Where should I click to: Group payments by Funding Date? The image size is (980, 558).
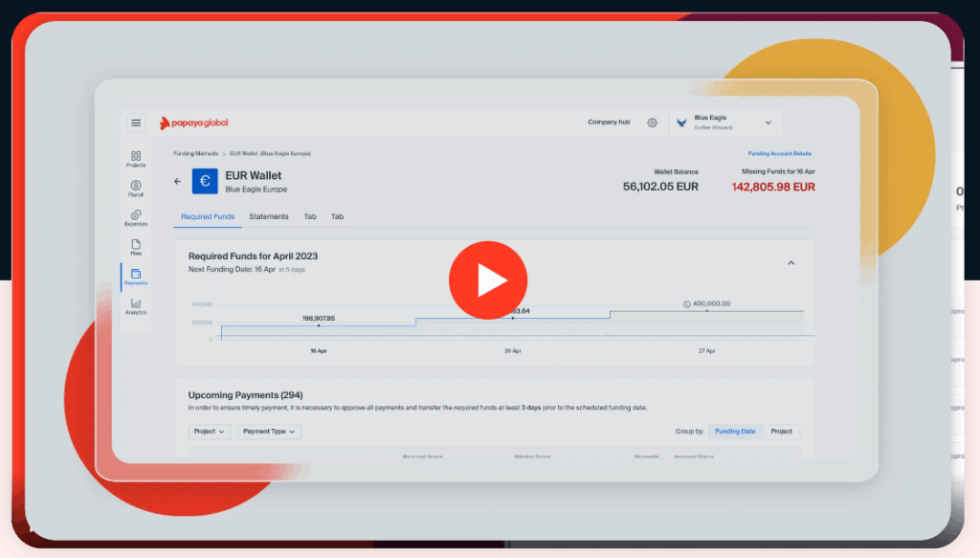(735, 432)
